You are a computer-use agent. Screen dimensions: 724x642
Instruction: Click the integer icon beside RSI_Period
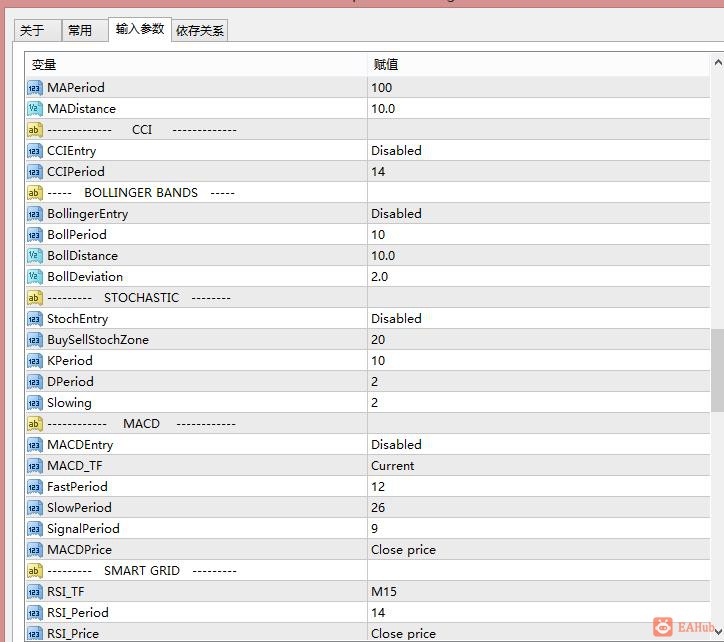point(35,613)
